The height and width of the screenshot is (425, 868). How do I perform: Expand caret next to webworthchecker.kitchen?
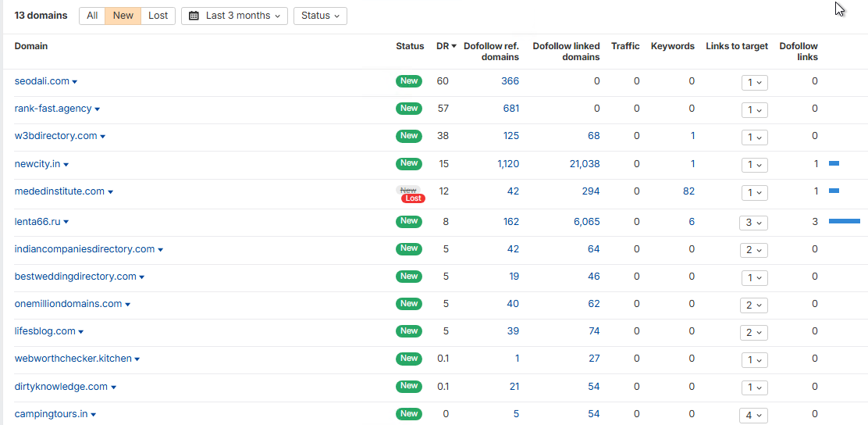137,359
